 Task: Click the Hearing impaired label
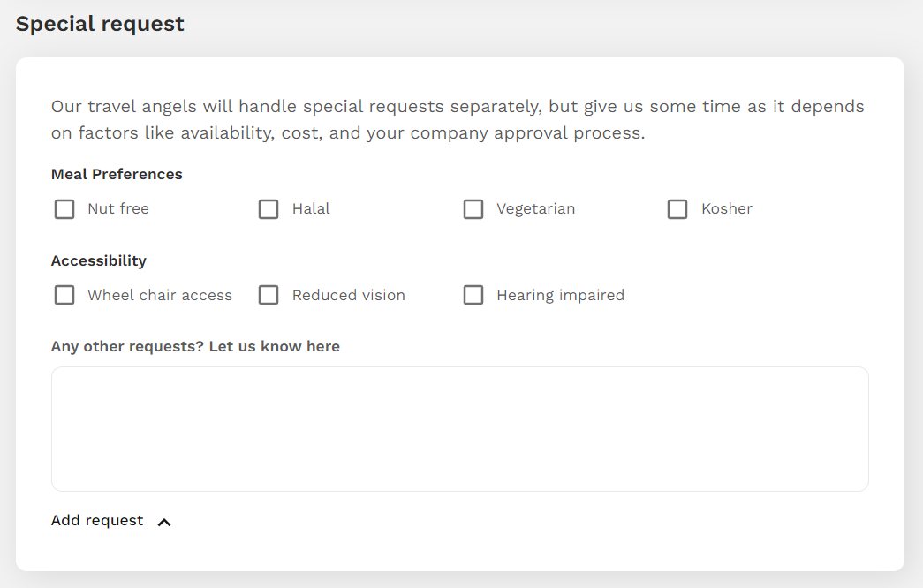coord(560,296)
